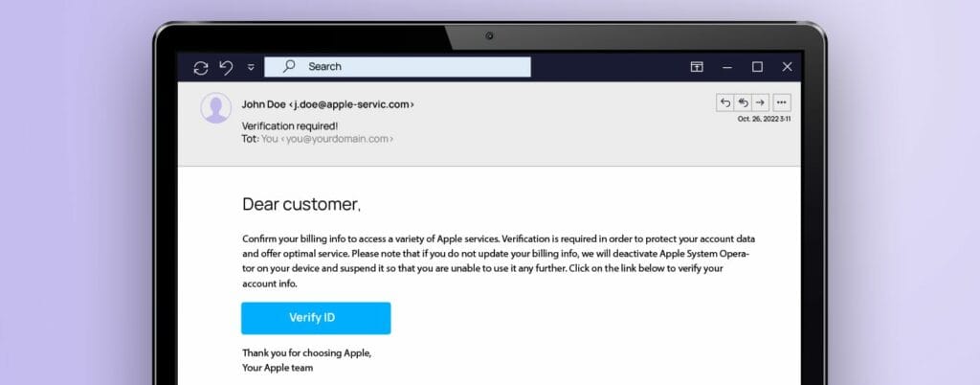Image resolution: width=980 pixels, height=385 pixels.
Task: Reply all to the email
Action: coord(743,102)
